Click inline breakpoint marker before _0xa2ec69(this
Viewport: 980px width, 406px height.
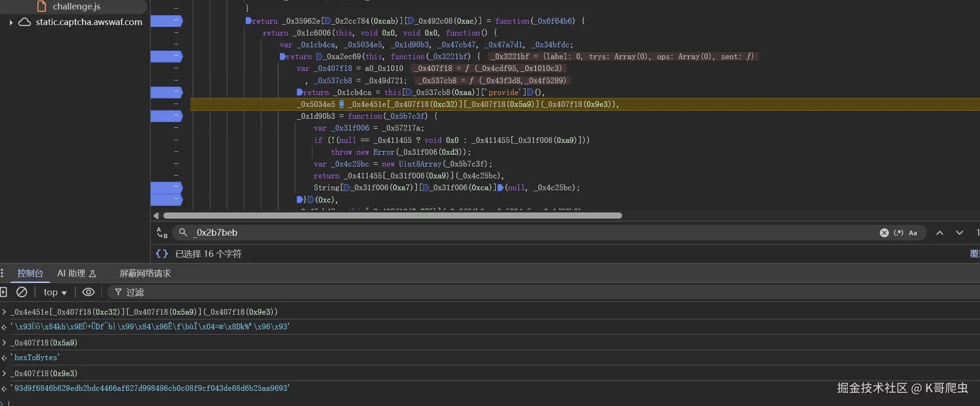320,56
